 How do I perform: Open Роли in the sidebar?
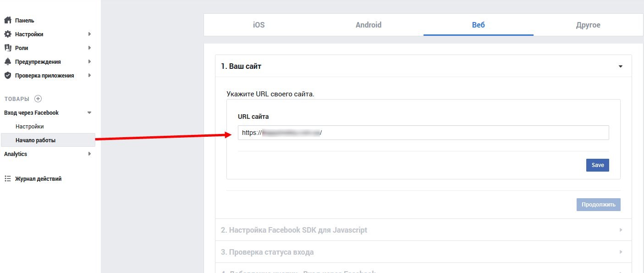click(x=22, y=48)
